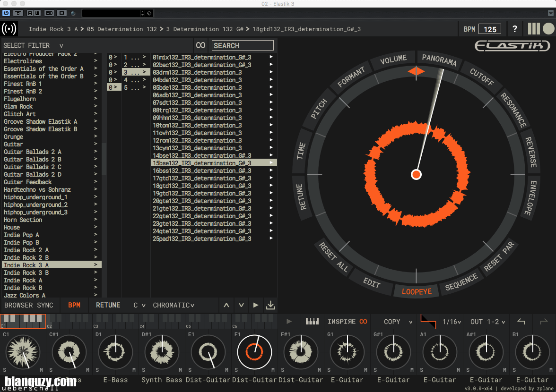The height and width of the screenshot is (392, 556).
Task: Mute the D1 E-Bass pad
Action: tap(134, 370)
